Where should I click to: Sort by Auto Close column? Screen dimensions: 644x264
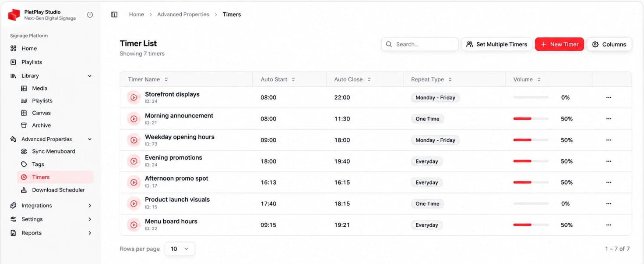(352, 79)
